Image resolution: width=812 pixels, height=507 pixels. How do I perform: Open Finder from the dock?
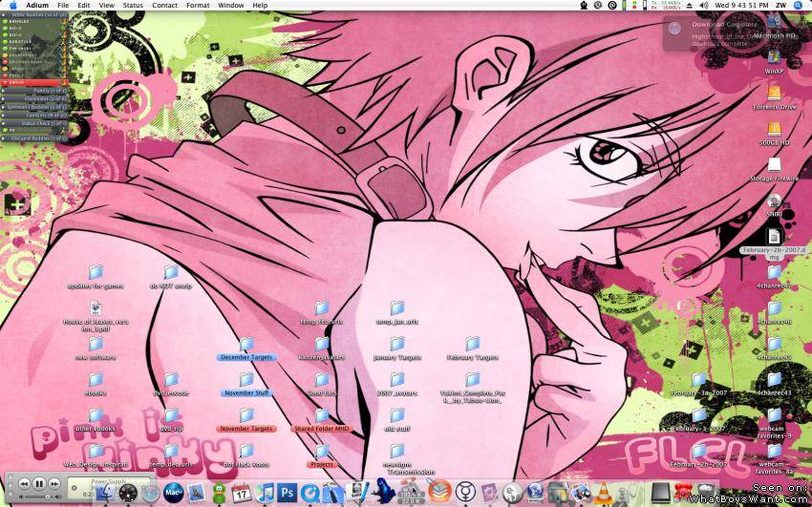[x=106, y=493]
